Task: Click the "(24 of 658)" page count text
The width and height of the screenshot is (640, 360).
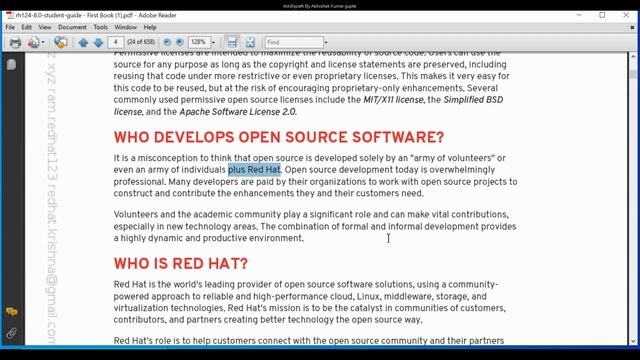Action: (x=141, y=42)
